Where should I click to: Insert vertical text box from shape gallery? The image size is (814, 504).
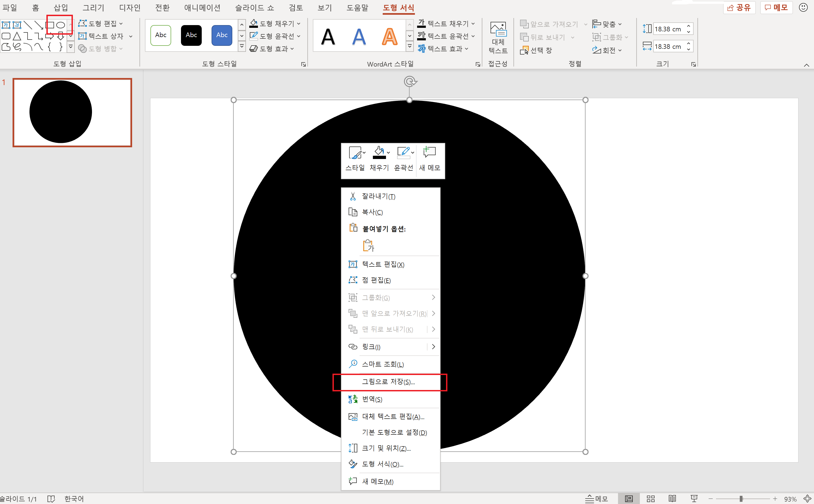(x=17, y=25)
